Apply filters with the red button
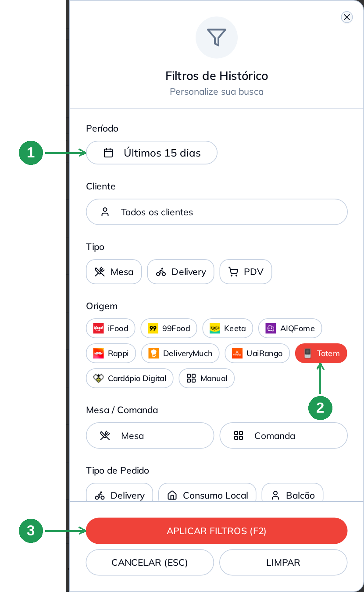Viewport: 364px width, 592px height. [217, 531]
